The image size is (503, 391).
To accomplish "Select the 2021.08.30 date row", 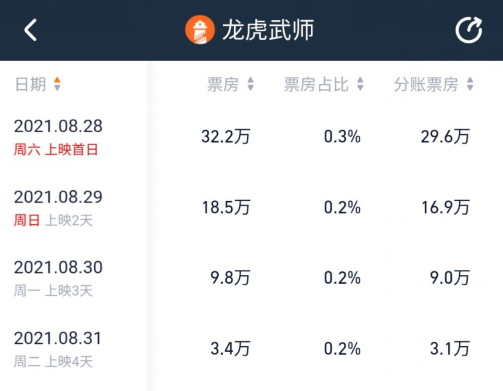I will pyautogui.click(x=251, y=278).
